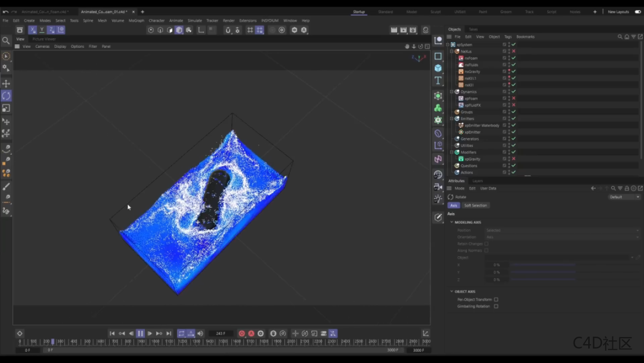Add a Cube primitive from side palette
644x363 pixels.
click(438, 68)
